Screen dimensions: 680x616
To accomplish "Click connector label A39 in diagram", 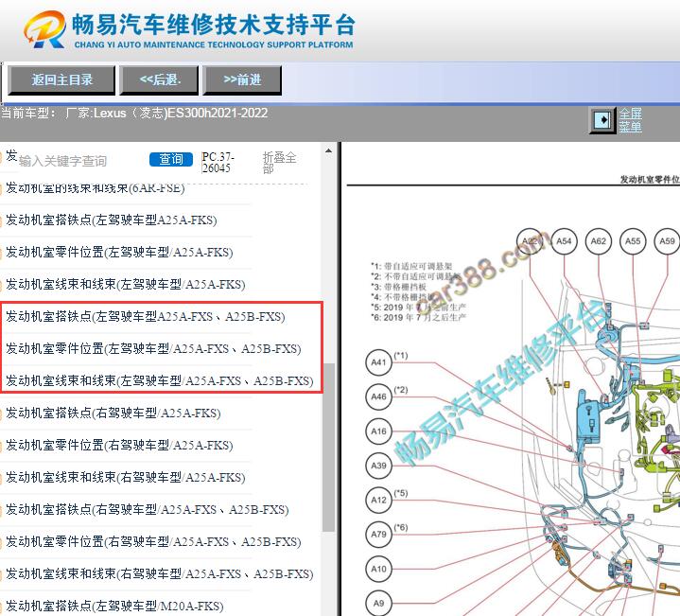I will point(378,466).
